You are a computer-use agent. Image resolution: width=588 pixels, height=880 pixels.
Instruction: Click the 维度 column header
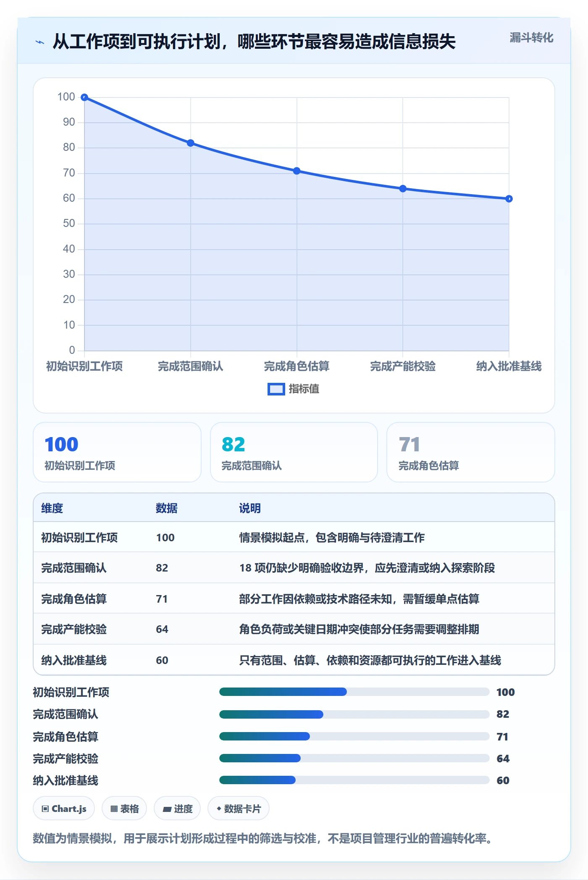coord(52,508)
